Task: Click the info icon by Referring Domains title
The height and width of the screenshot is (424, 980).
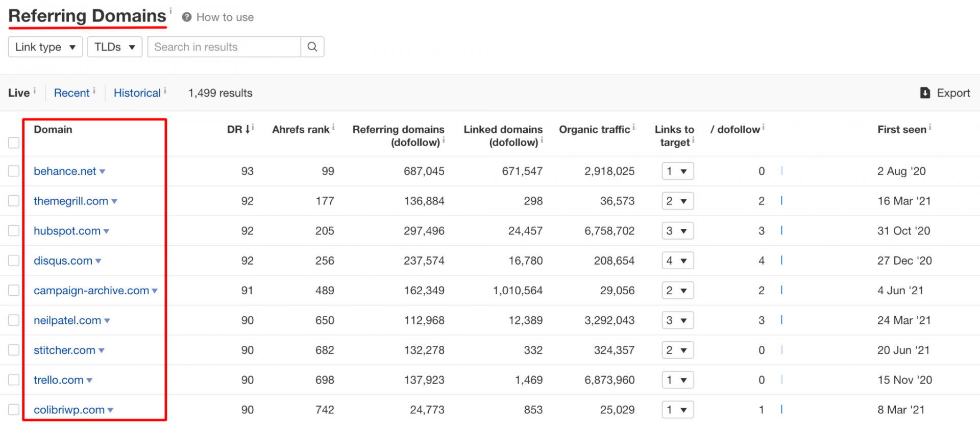Action: click(170, 11)
